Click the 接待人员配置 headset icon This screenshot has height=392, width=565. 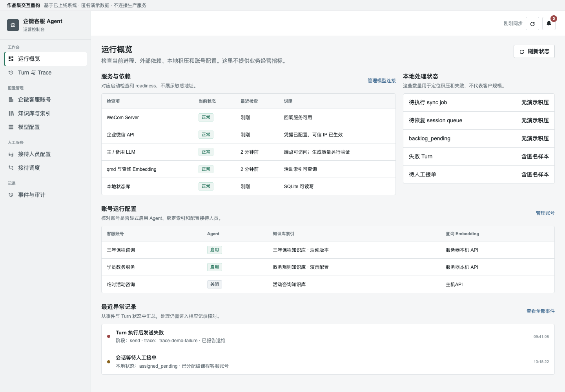coord(11,154)
